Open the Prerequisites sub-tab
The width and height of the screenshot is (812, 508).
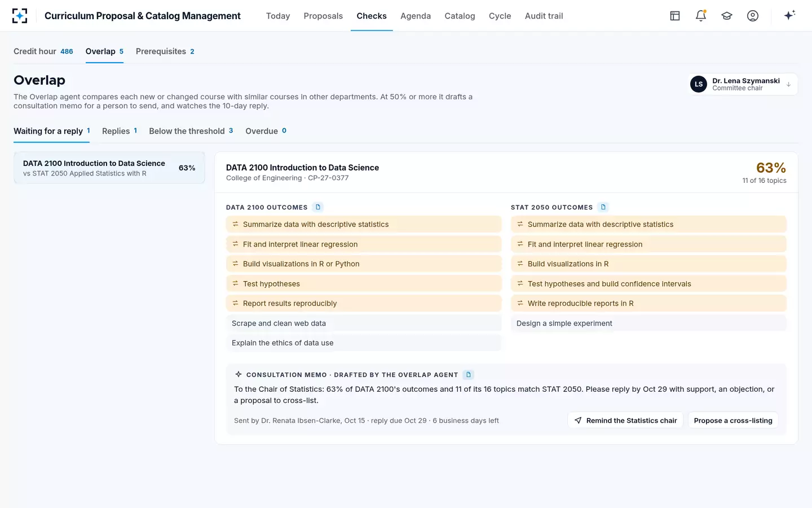[x=165, y=51]
